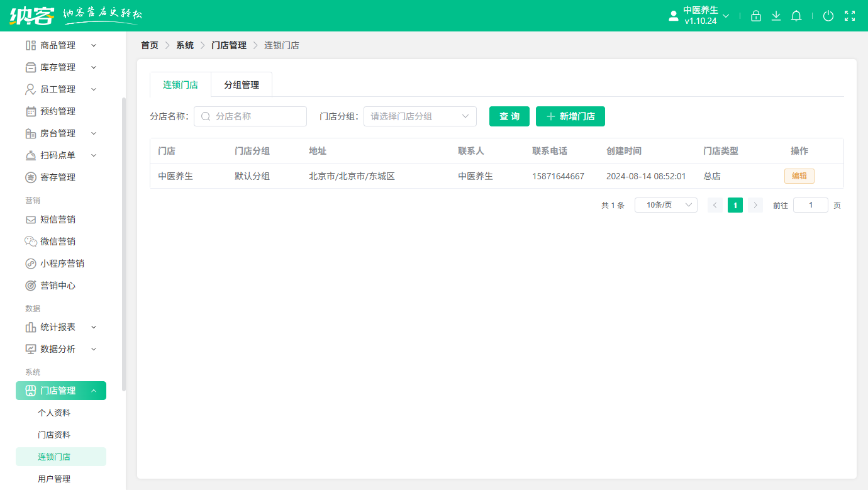Open 用户管理 submenu item
This screenshot has height=490, width=868.
(54, 479)
